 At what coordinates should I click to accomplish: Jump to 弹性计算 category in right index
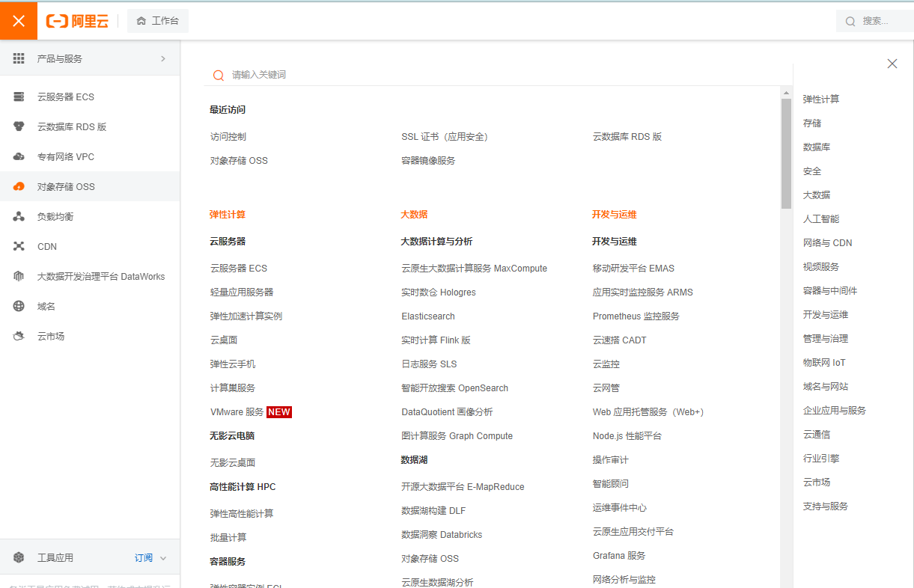(x=821, y=99)
